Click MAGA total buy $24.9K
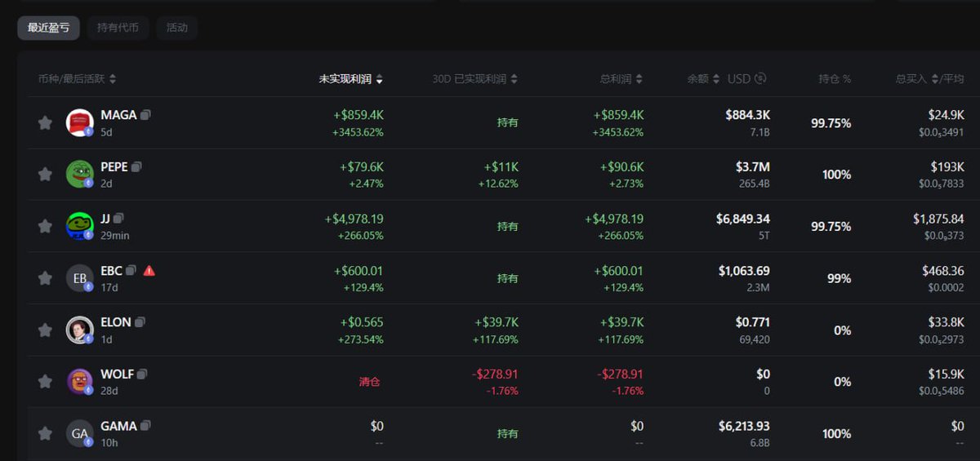Viewport: 980px width, 461px height. coord(946,115)
